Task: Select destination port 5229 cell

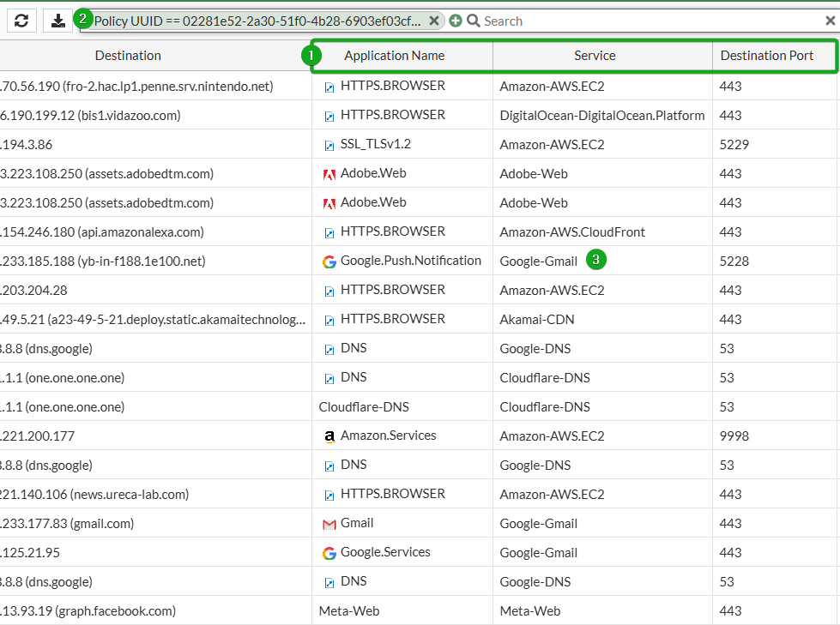Action: [734, 145]
